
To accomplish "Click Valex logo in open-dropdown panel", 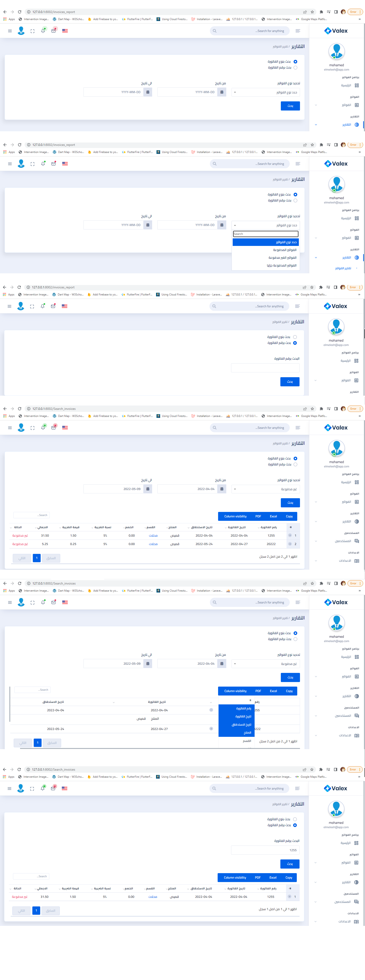I will coord(336,164).
